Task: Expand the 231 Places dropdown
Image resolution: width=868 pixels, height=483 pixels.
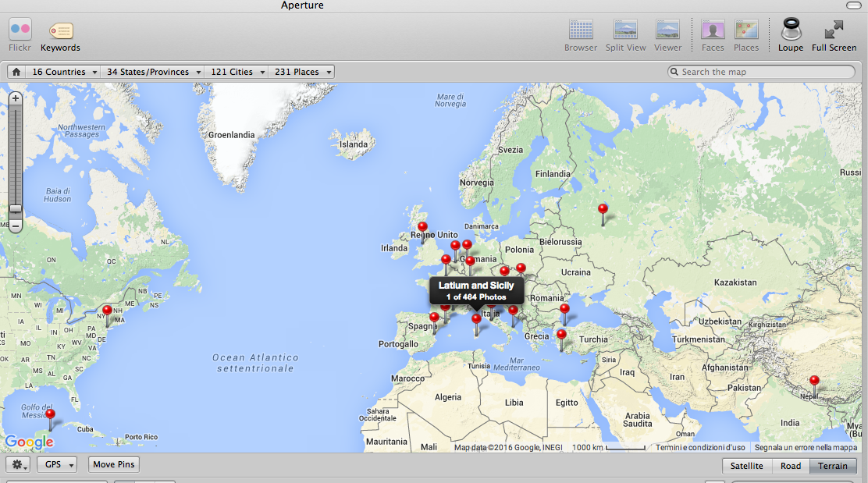Action: tap(302, 72)
